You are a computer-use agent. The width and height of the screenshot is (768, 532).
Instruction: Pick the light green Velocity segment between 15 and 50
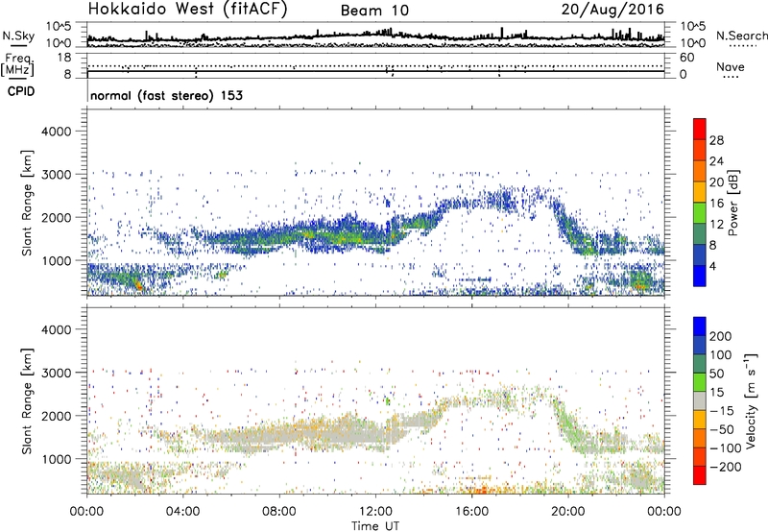(x=700, y=382)
